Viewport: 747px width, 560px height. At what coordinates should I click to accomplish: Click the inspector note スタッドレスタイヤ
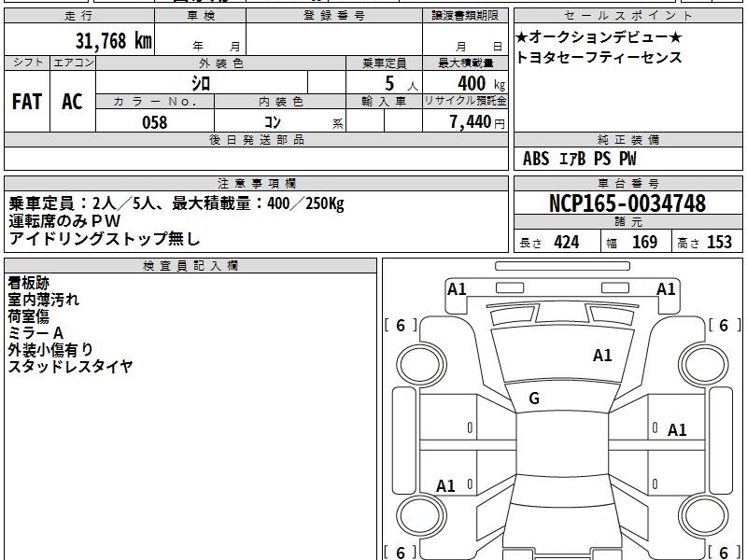tap(70, 366)
